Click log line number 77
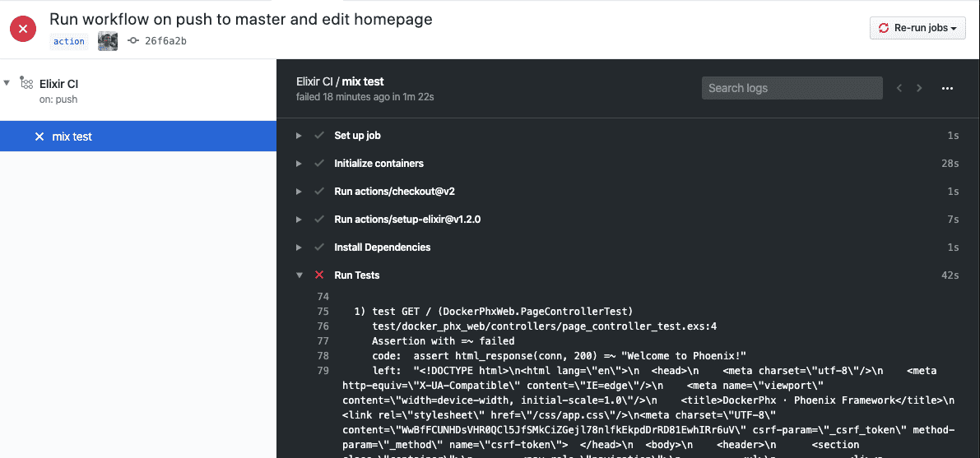 [323, 341]
